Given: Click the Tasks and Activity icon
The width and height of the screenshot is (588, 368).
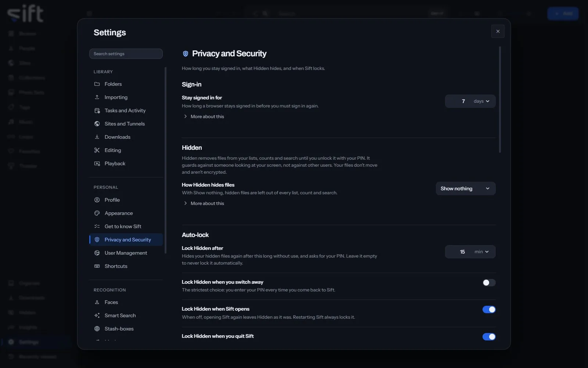Looking at the screenshot, I should (x=97, y=110).
